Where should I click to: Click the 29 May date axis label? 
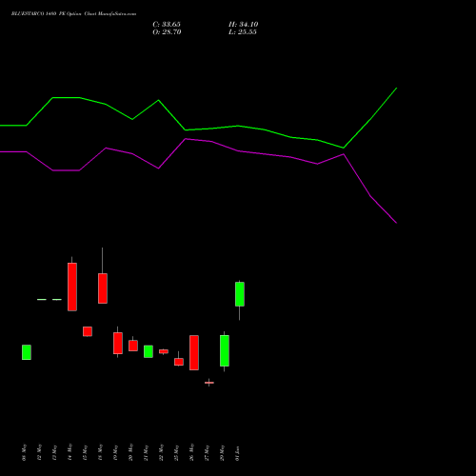click(223, 452)
